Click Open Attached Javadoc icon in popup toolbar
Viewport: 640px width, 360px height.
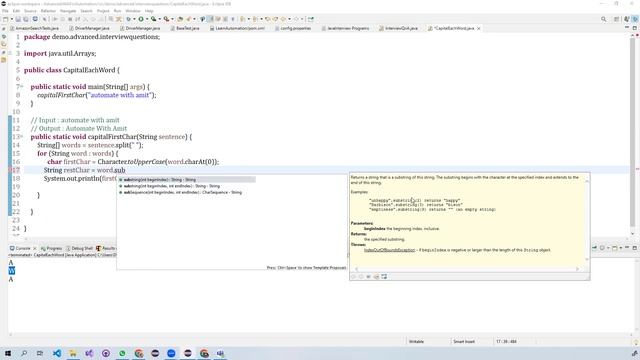(376, 277)
